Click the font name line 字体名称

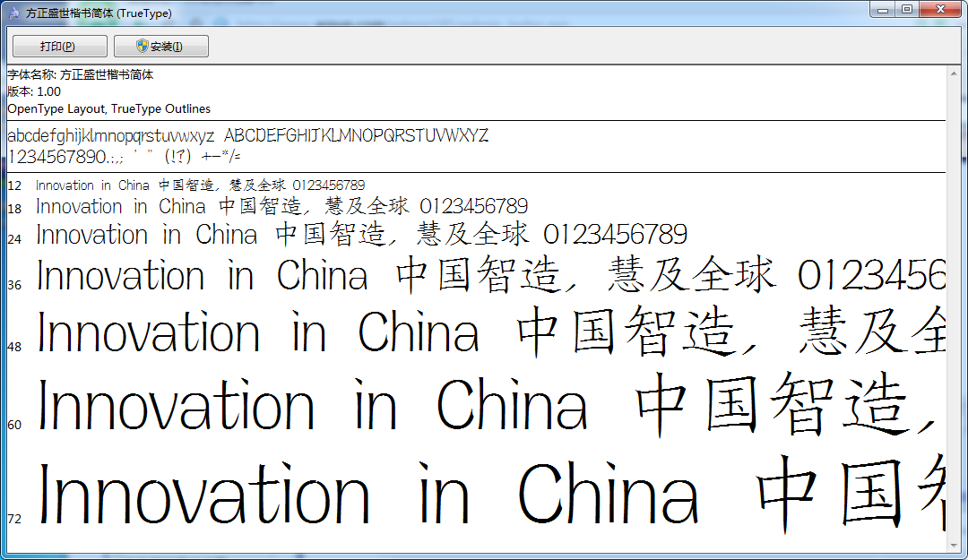tap(81, 74)
